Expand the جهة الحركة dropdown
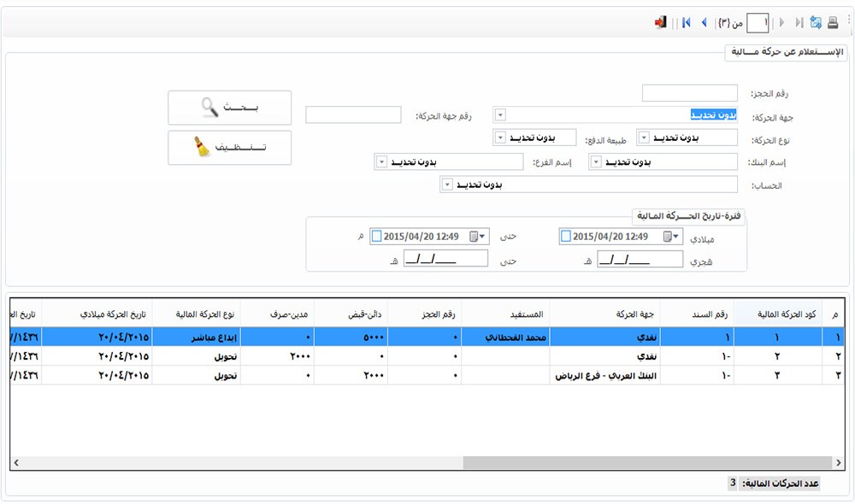 501,115
